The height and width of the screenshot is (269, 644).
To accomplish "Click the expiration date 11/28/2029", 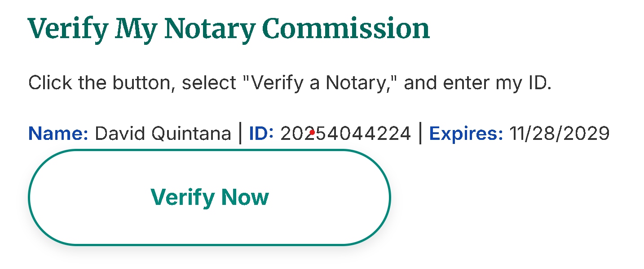I will pos(560,133).
